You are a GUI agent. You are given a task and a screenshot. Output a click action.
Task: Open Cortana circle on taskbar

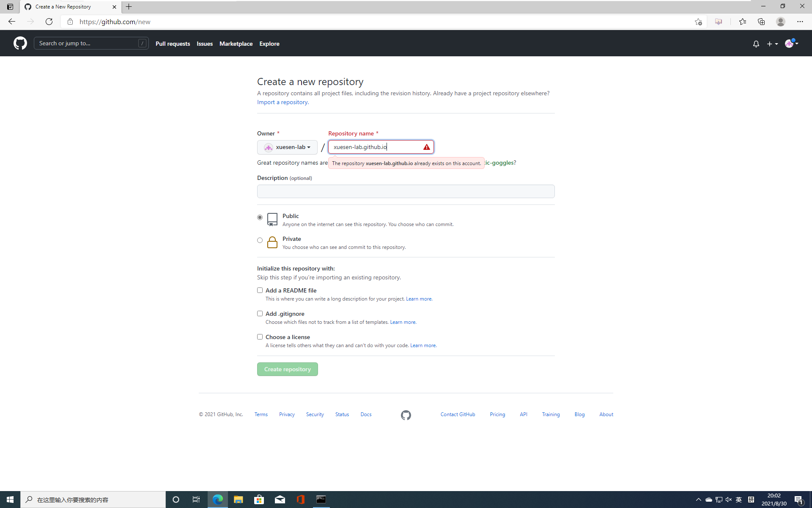176,500
